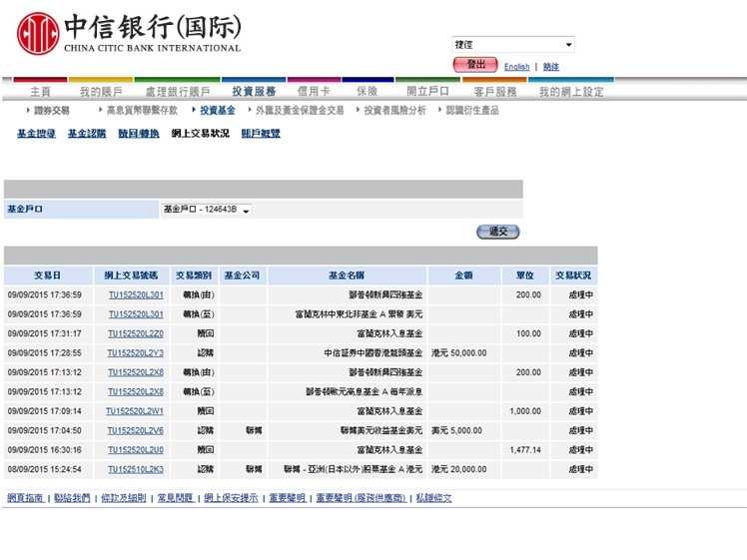
Task: Open the 重要聲明 (服務供應商) footer link
Action: click(362, 498)
